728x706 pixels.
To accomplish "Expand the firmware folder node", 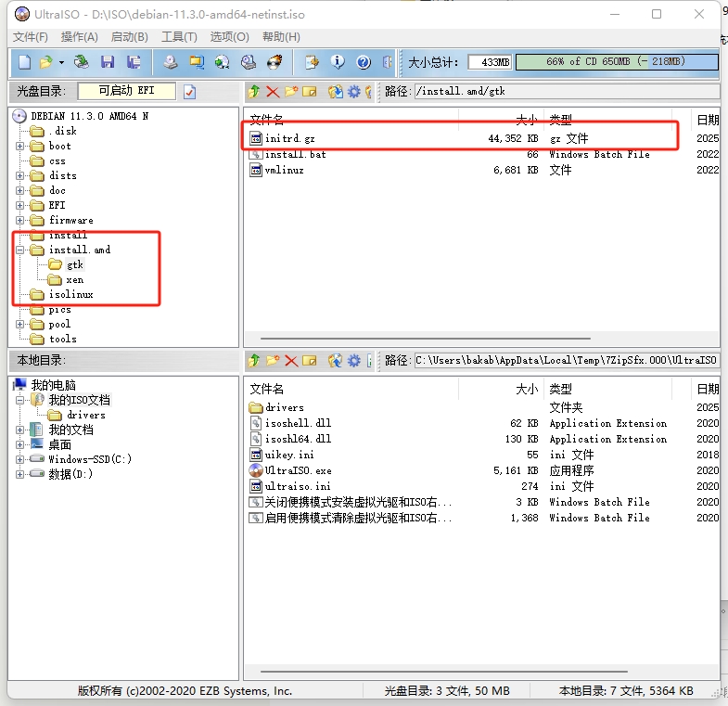I will [x=19, y=220].
